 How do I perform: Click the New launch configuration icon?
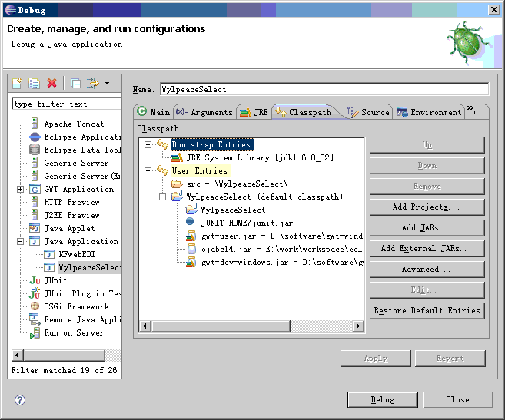tap(17, 84)
